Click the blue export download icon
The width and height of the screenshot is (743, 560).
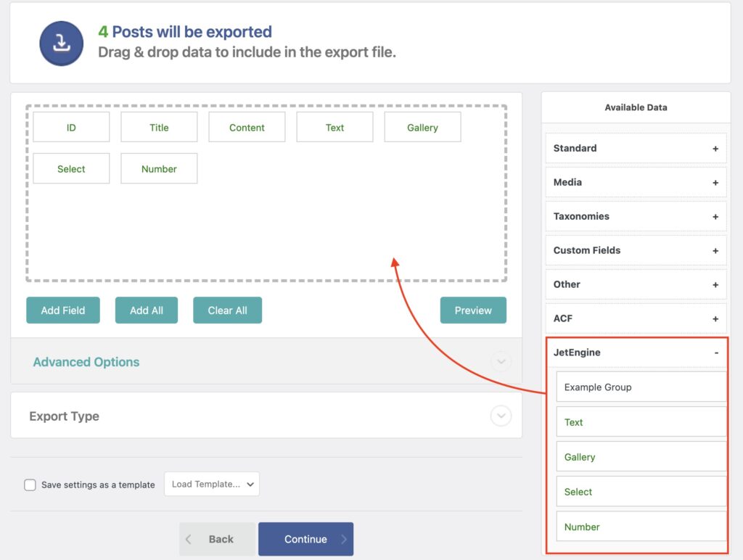click(62, 43)
